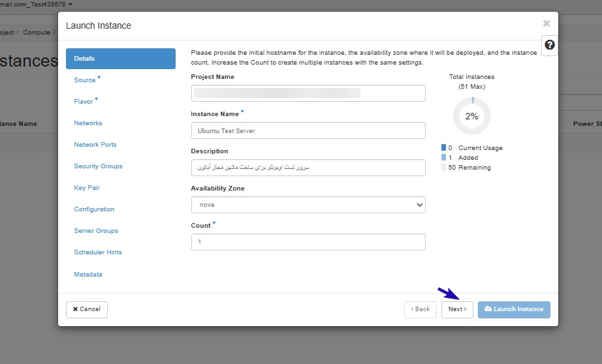602x364 pixels.
Task: Cancel the Launch Instance dialog
Action: coord(87,310)
